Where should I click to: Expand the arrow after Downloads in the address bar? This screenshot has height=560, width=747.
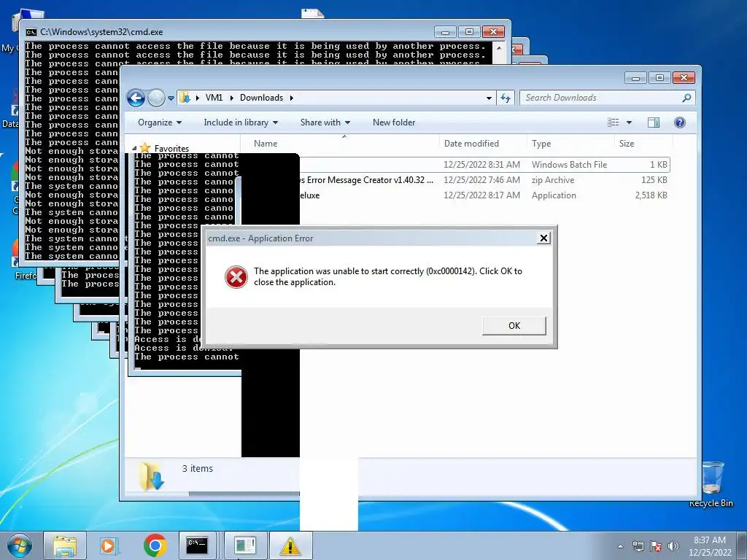click(292, 98)
